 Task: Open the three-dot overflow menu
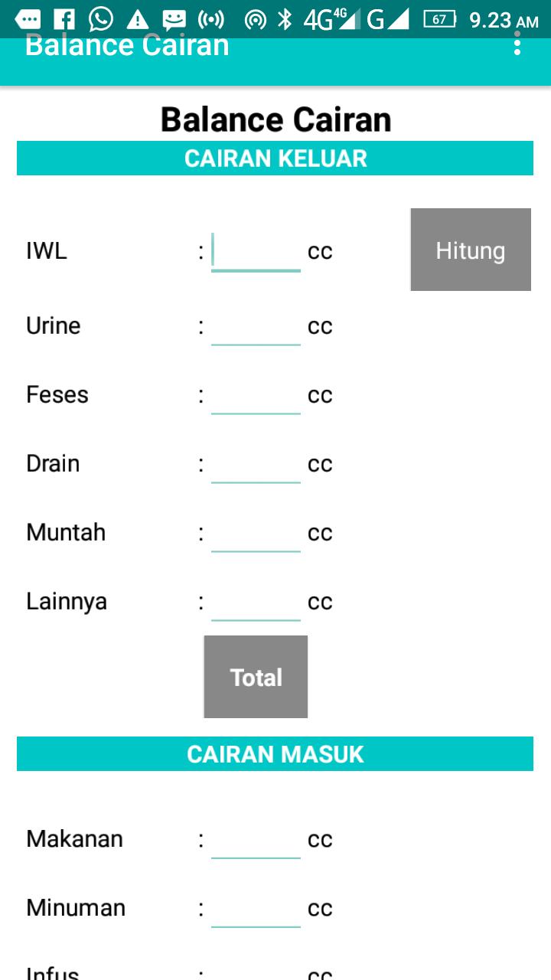[x=517, y=45]
